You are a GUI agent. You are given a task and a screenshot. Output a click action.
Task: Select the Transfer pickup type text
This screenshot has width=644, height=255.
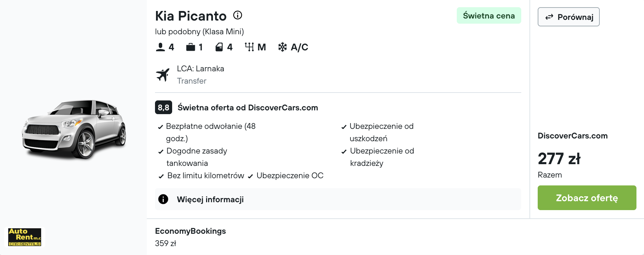(192, 81)
